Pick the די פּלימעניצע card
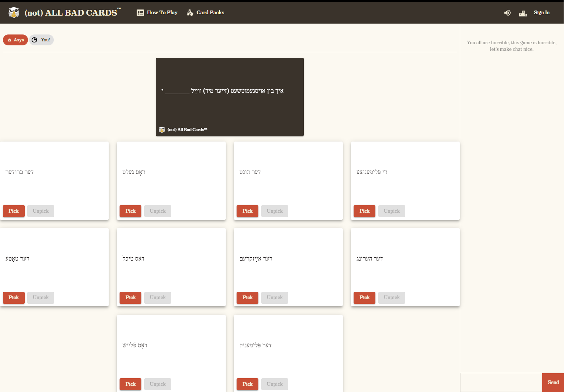564x392 pixels. [x=364, y=211]
